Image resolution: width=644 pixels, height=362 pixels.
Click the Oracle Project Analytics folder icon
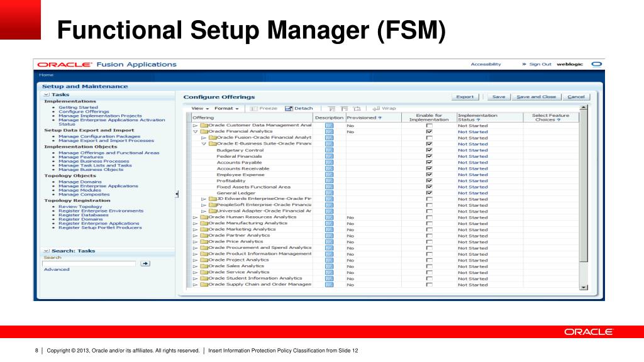click(x=204, y=260)
